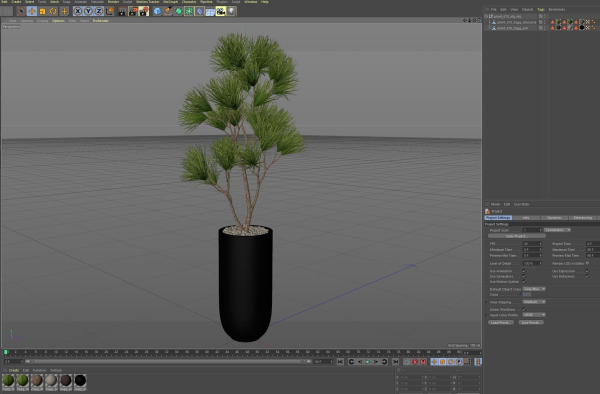Screen dimensions: 600x394
Task: Open material manager Create menu
Action: [13, 370]
